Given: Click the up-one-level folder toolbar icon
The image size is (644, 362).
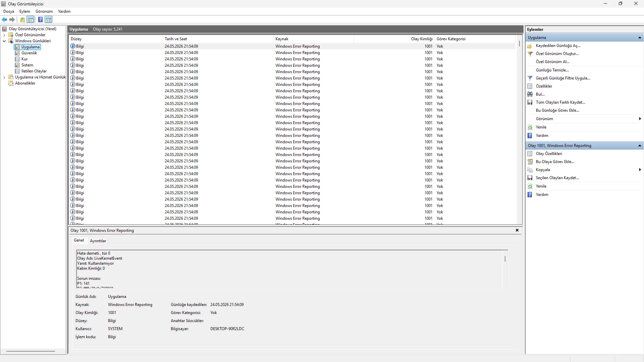Looking at the screenshot, I should (x=22, y=19).
